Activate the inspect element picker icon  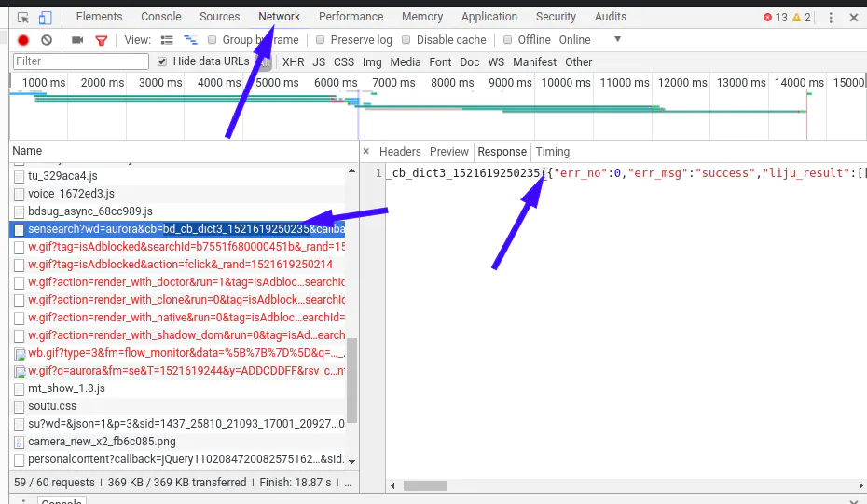[22, 18]
